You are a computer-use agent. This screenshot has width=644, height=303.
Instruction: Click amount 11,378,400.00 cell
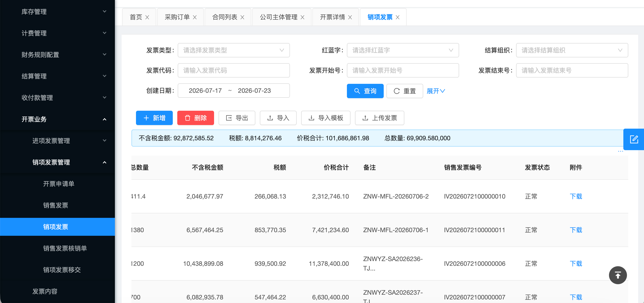click(x=329, y=264)
